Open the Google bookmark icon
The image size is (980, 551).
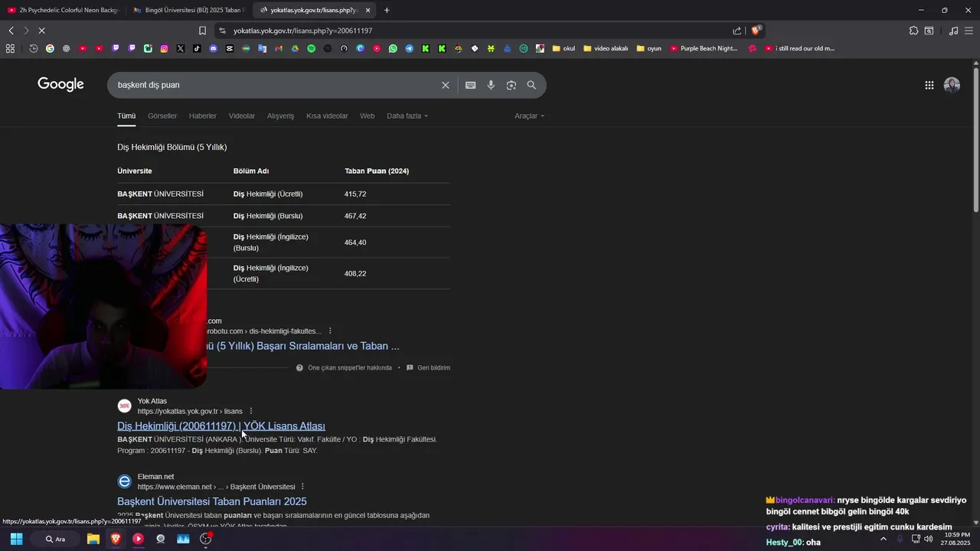tap(50, 48)
